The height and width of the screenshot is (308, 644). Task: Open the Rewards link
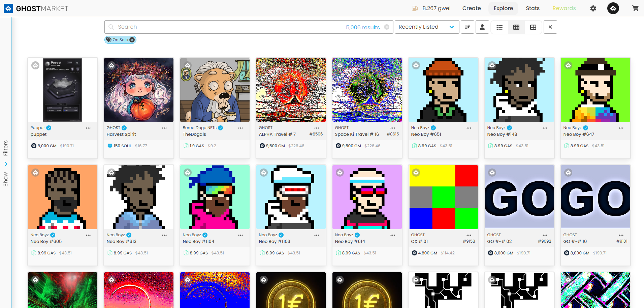564,8
